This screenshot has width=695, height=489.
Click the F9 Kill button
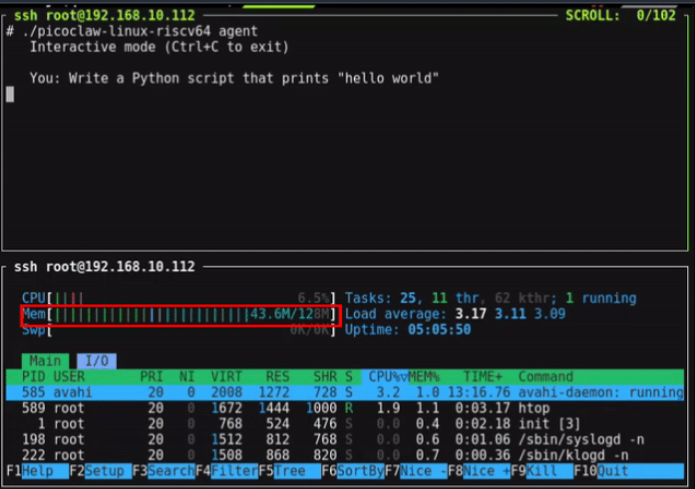click(x=542, y=470)
